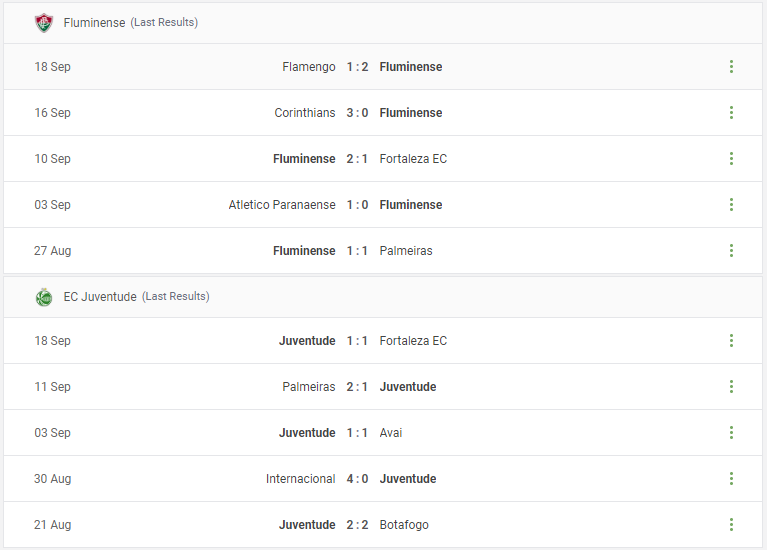Click the 2:1 score of Palmeiras vs Juventude
The height and width of the screenshot is (550, 767).
click(x=357, y=387)
